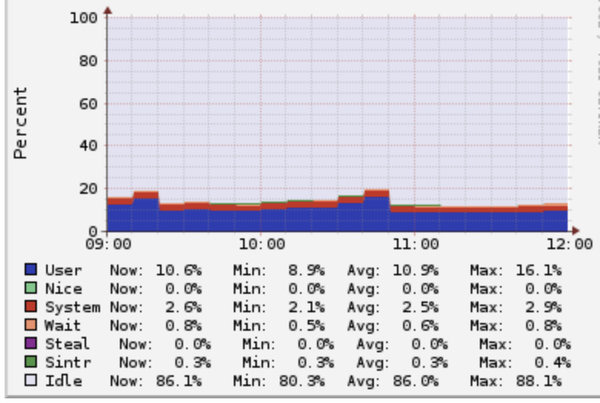Click the Wait legend label
Image resolution: width=600 pixels, height=403 pixels.
pos(63,326)
